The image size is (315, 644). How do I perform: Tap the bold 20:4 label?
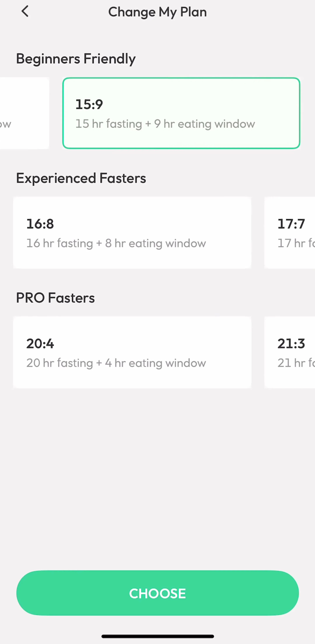click(x=40, y=344)
